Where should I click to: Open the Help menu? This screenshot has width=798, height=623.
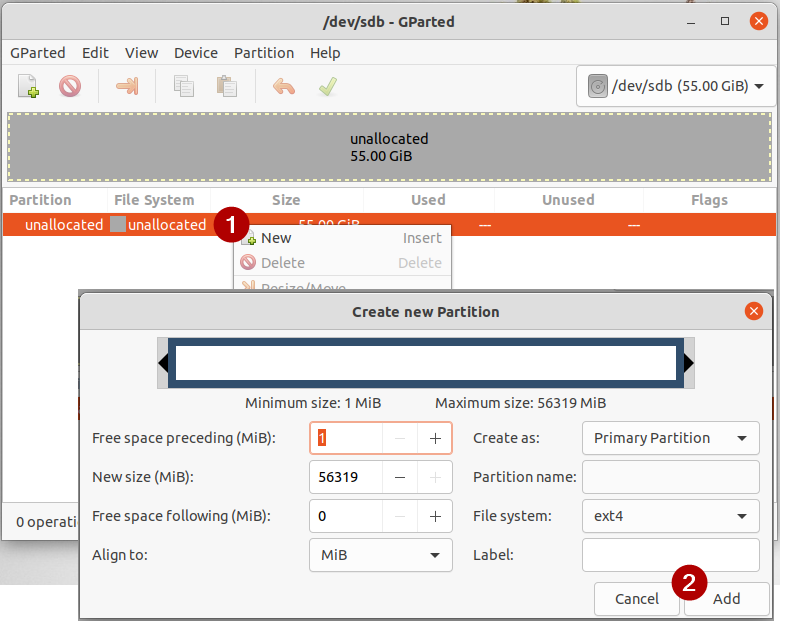(x=325, y=53)
